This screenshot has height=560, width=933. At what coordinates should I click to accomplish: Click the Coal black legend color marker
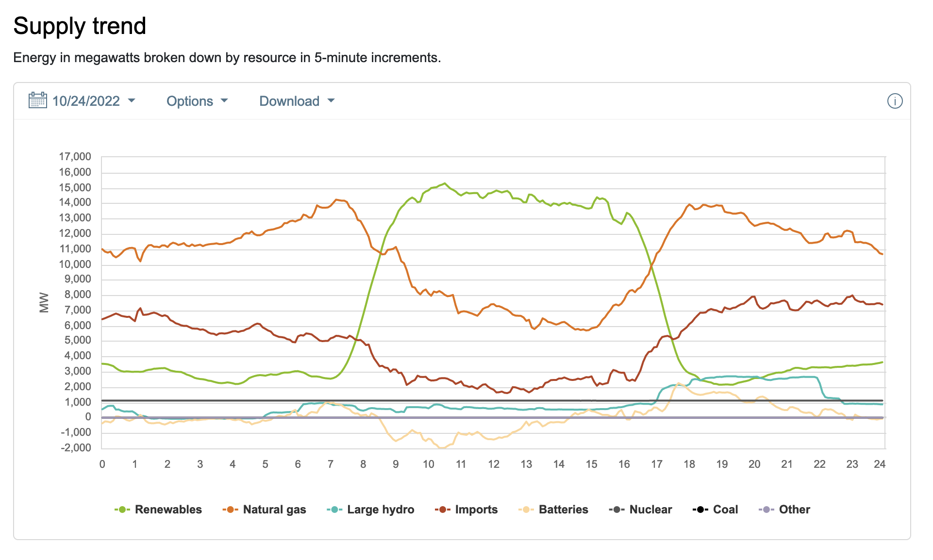coord(700,510)
